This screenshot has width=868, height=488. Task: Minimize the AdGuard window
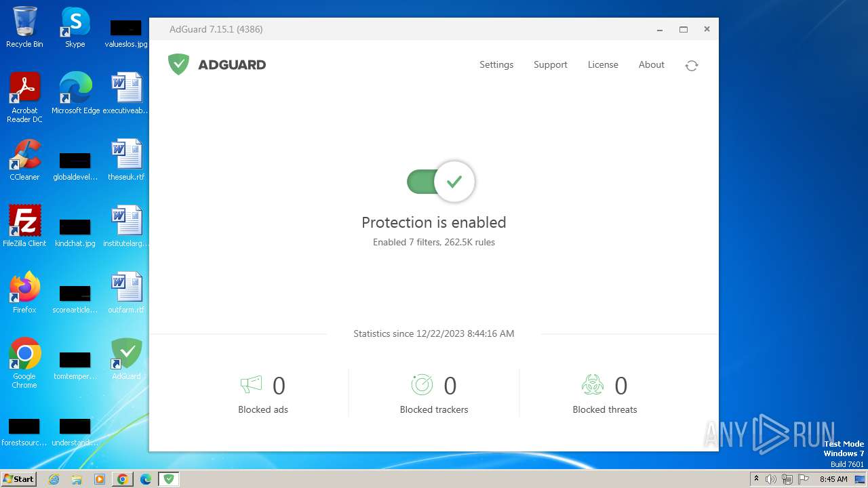(x=660, y=29)
